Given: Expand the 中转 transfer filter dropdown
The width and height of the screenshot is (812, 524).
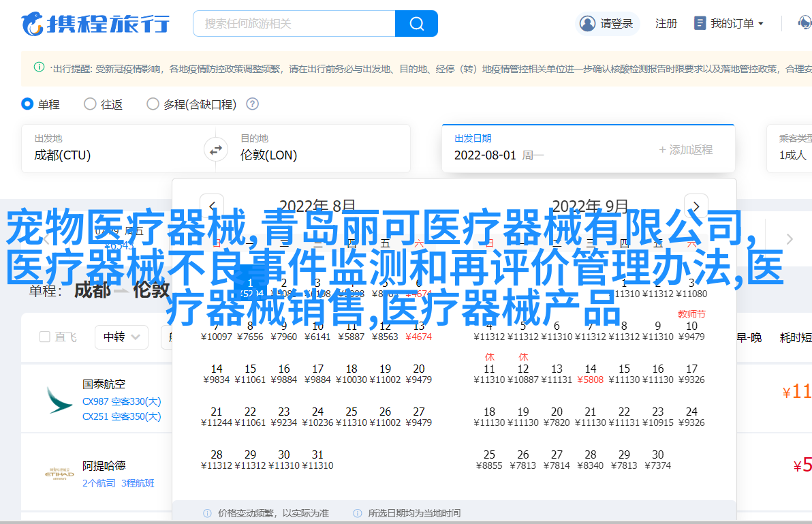Looking at the screenshot, I should pyautogui.click(x=121, y=337).
